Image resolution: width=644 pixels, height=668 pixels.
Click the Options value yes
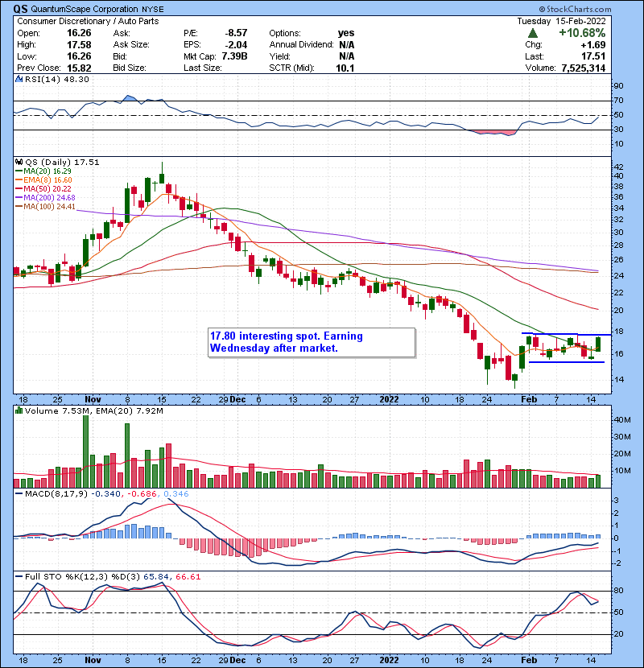(x=345, y=33)
